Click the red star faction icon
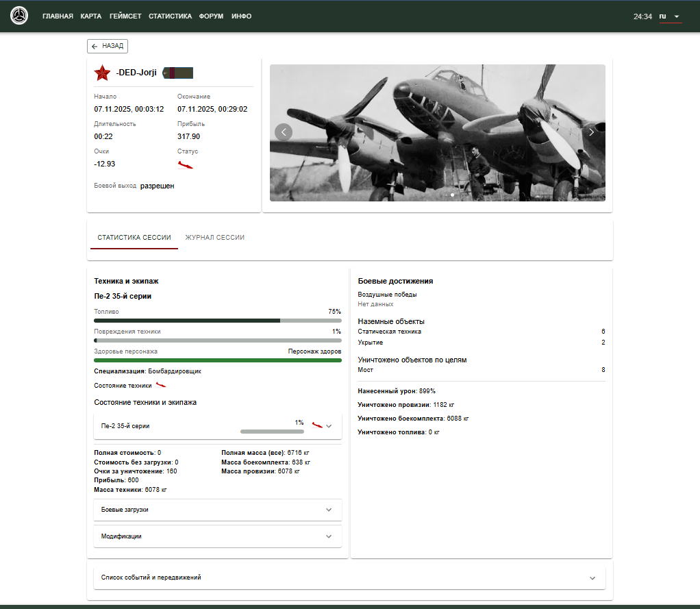The height and width of the screenshot is (609, 700). [x=103, y=73]
